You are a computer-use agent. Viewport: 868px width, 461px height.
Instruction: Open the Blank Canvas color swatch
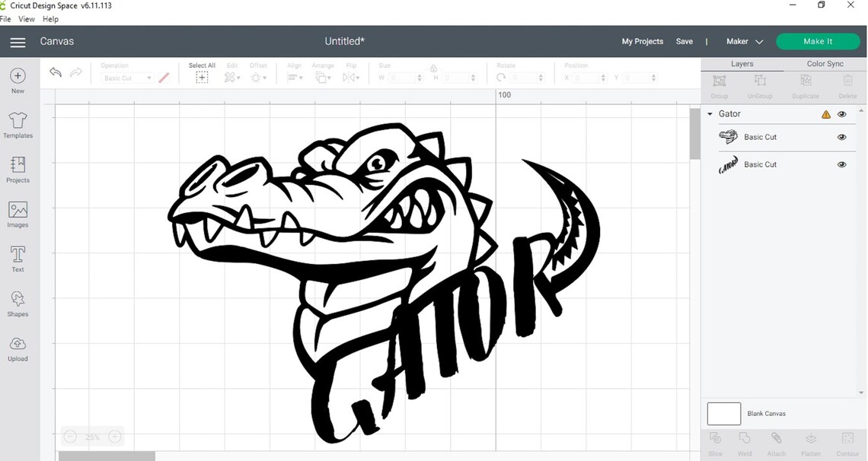pos(723,413)
